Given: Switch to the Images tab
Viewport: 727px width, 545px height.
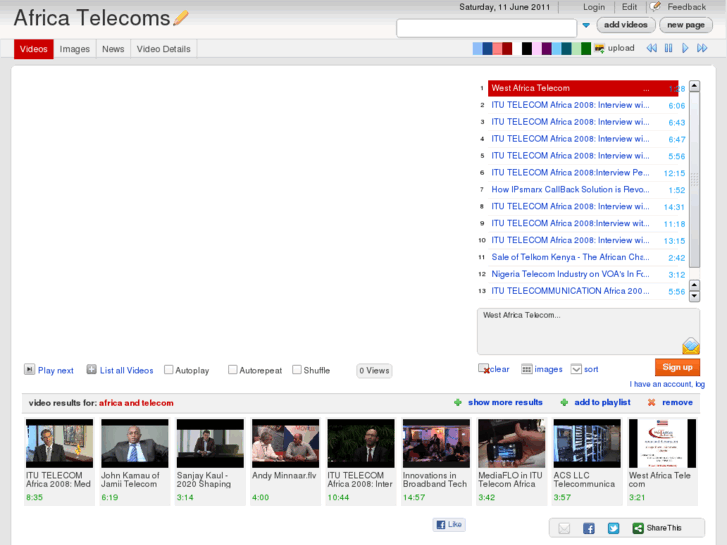Looking at the screenshot, I should pyautogui.click(x=75, y=49).
